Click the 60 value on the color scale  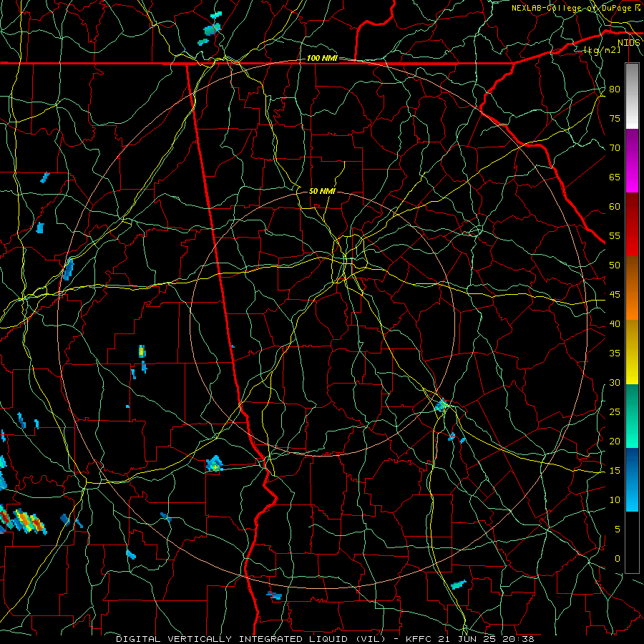[615, 206]
